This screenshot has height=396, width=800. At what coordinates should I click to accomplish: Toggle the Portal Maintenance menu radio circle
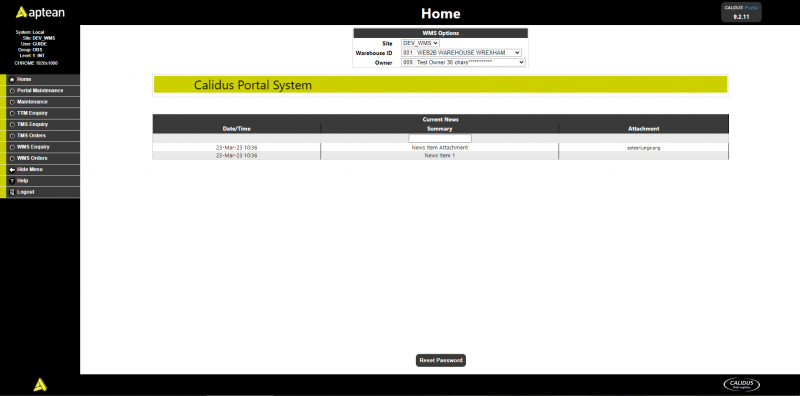click(12, 91)
